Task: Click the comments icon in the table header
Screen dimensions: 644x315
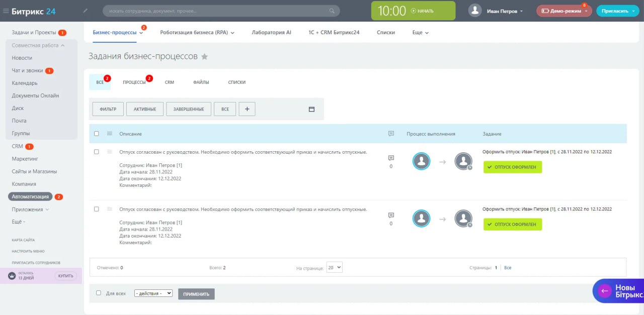Action: point(391,134)
